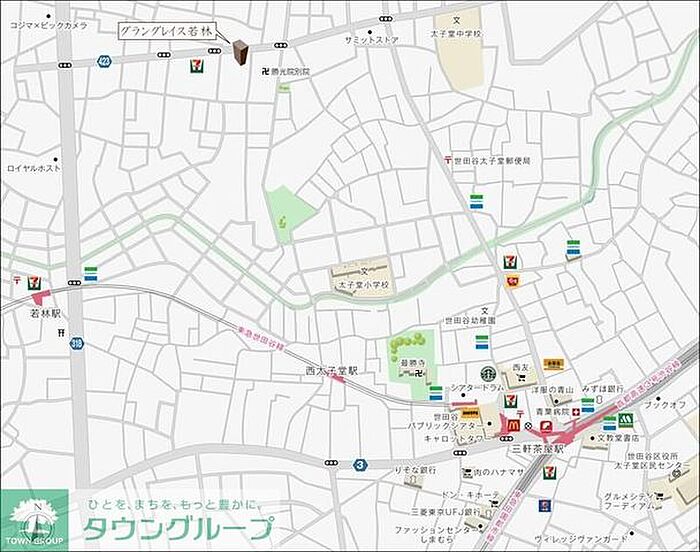
Task: Click the 太子堂中学校 school label
Action: [x=457, y=34]
